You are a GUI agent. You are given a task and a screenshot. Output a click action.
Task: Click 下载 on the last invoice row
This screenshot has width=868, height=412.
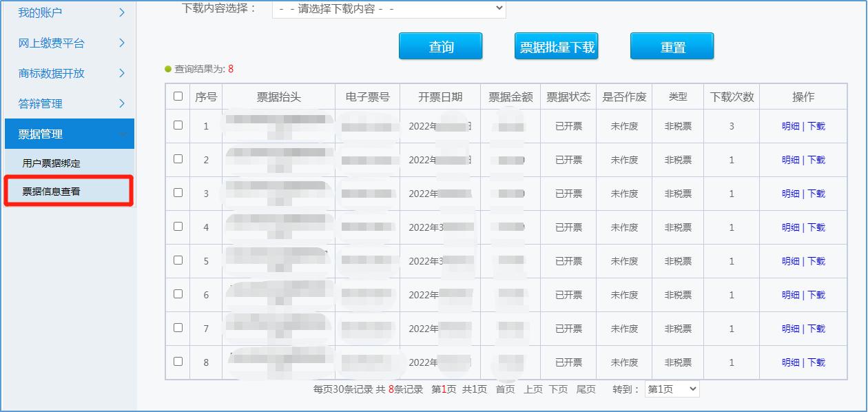click(x=816, y=362)
